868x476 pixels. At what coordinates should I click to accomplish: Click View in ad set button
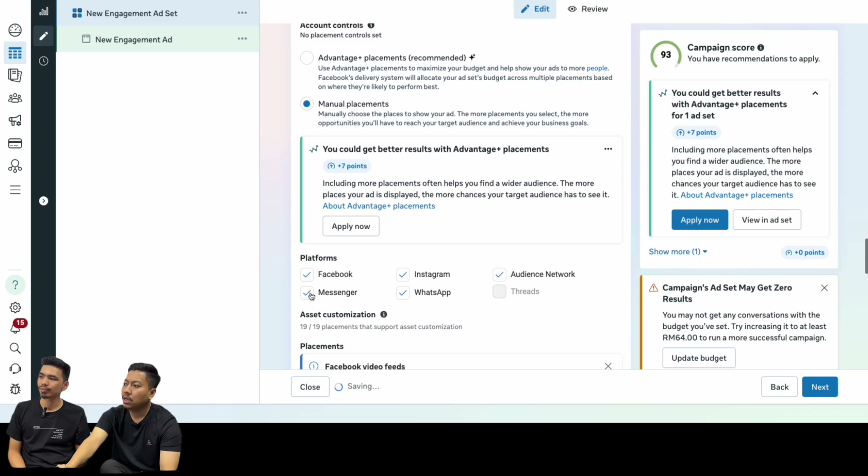[x=767, y=220]
